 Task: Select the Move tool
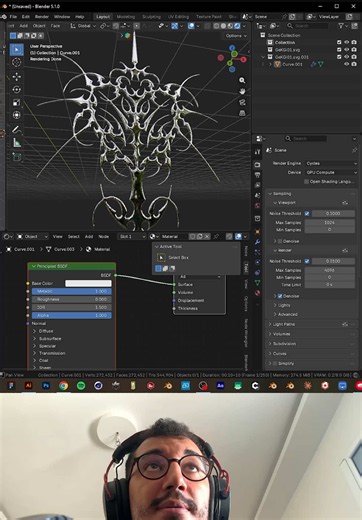click(x=16, y=77)
